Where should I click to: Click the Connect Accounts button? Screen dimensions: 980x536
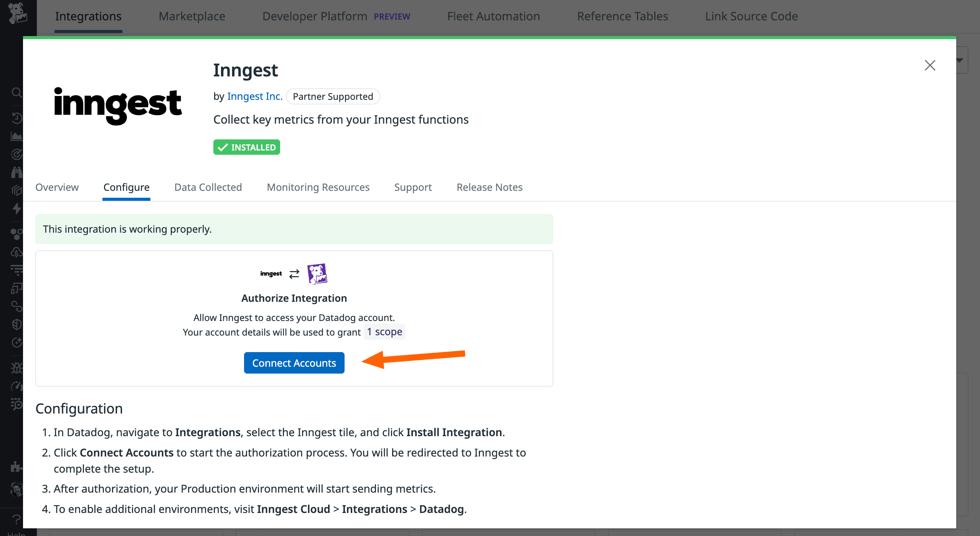coord(294,362)
